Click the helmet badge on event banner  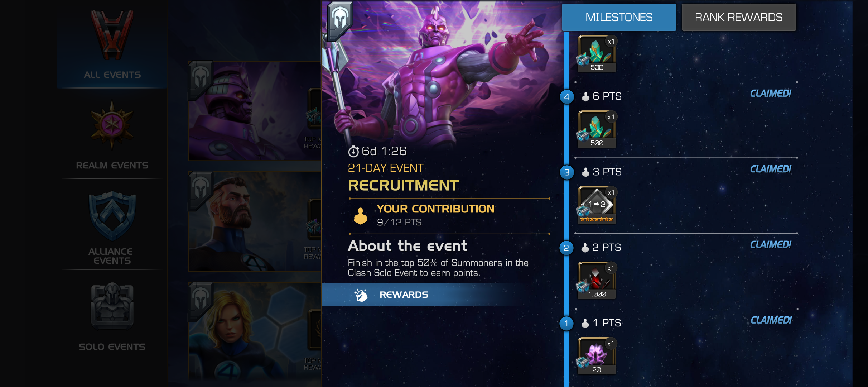click(x=339, y=20)
